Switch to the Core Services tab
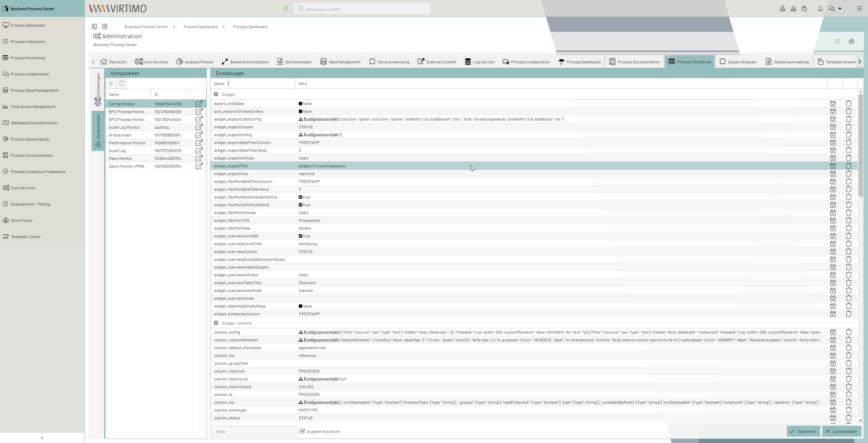Viewport: 868px width, 443px height. [x=151, y=62]
